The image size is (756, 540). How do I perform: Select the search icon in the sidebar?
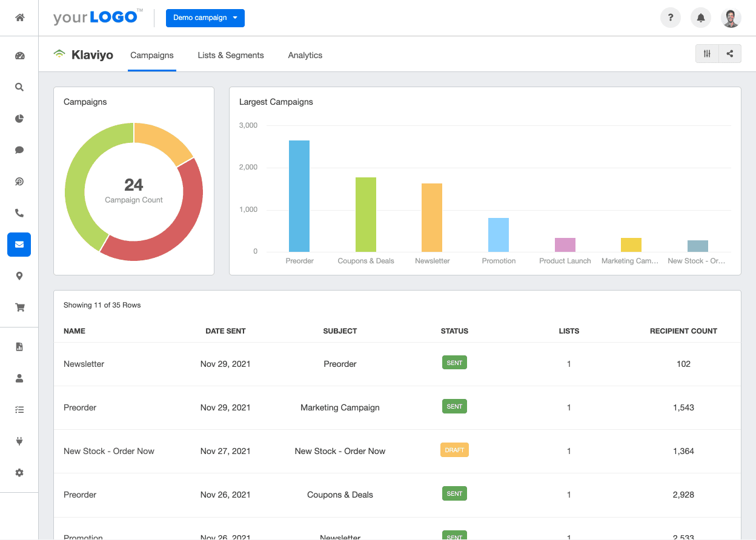pos(19,87)
